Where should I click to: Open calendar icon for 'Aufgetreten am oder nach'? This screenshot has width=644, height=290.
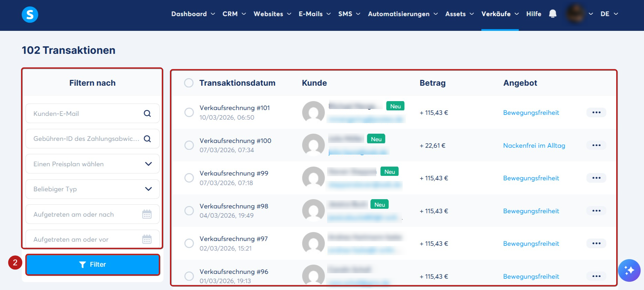(147, 214)
